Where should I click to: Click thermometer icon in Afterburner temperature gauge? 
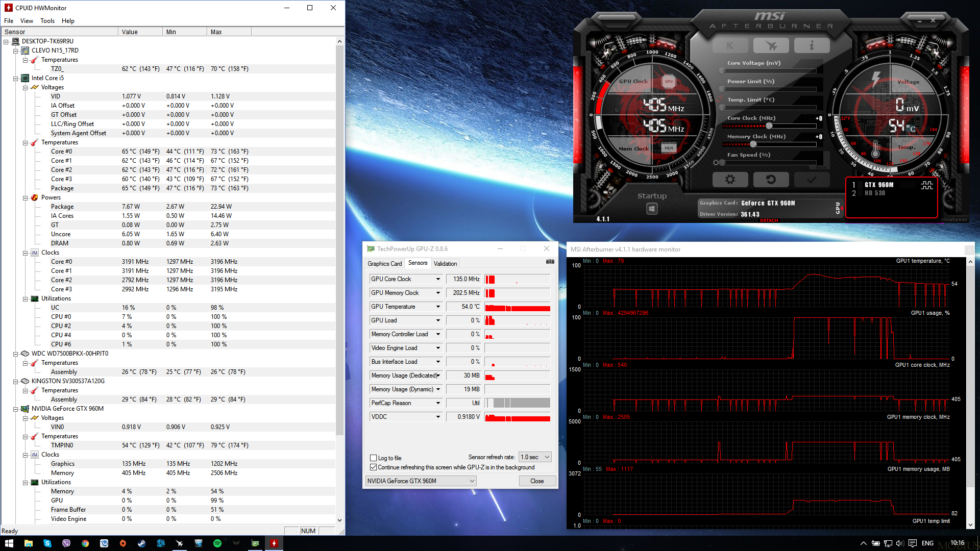pyautogui.click(x=875, y=149)
